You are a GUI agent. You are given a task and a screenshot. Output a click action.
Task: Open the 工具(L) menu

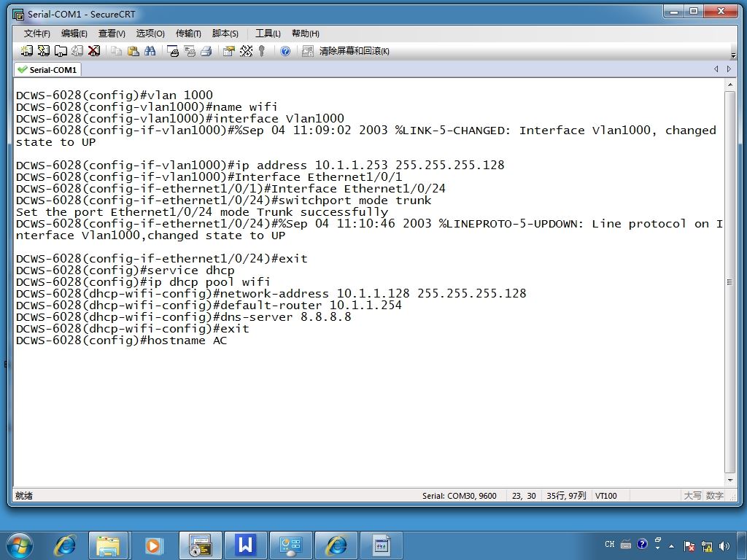click(x=268, y=34)
